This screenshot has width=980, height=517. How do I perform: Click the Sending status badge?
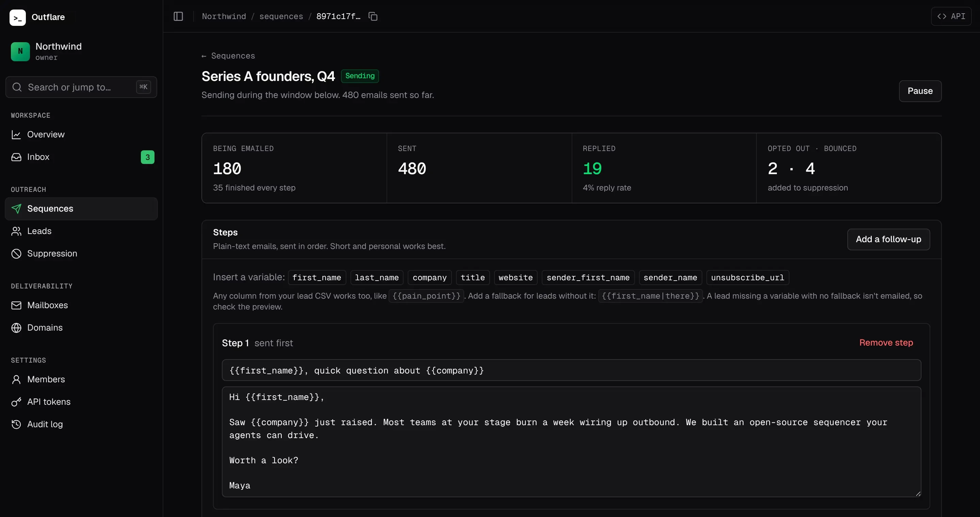pyautogui.click(x=360, y=76)
